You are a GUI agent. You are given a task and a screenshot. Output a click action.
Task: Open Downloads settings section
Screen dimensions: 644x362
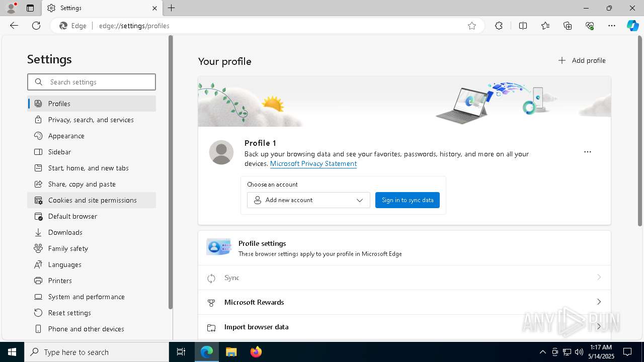pos(92,232)
